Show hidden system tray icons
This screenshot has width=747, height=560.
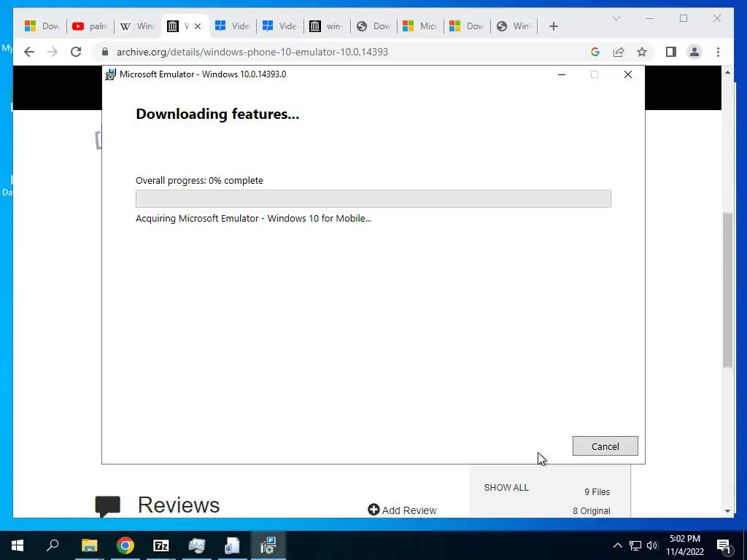617,545
